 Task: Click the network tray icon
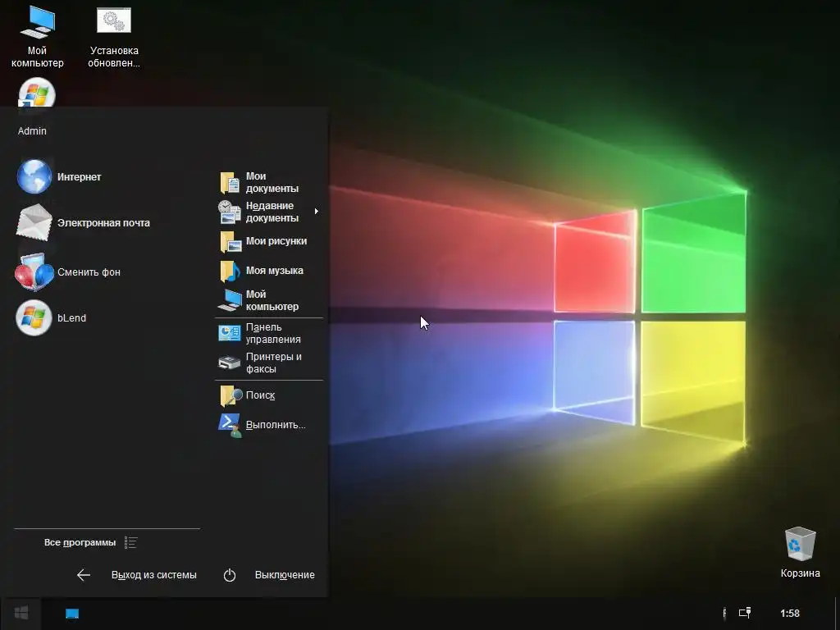tap(745, 613)
